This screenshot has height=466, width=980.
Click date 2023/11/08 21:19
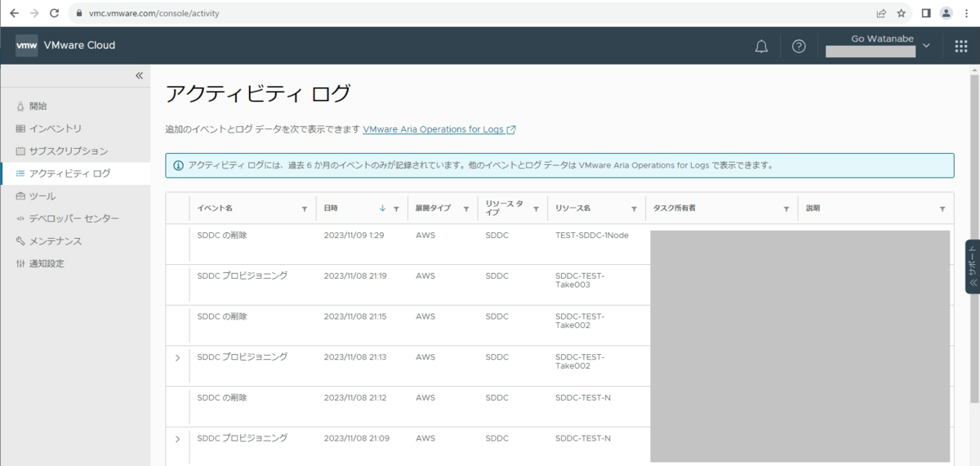pos(355,276)
